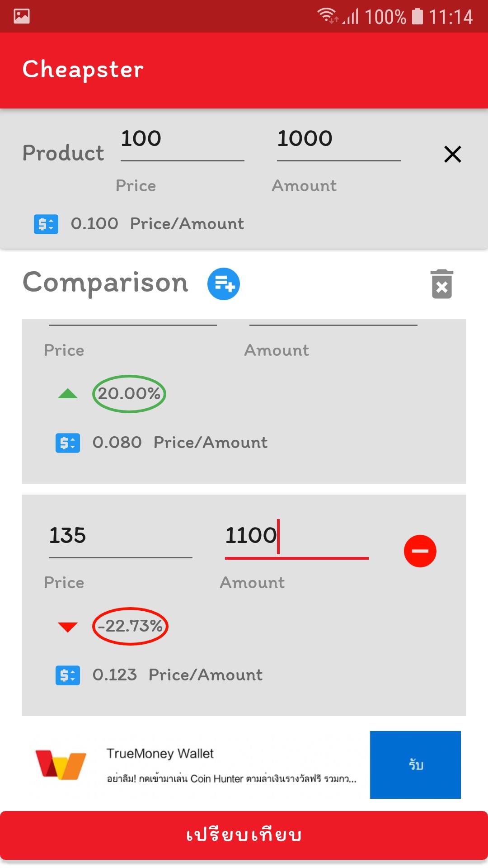Tap the dollar icon beside 0.123
Viewport: 488px width, 868px height.
tap(68, 675)
